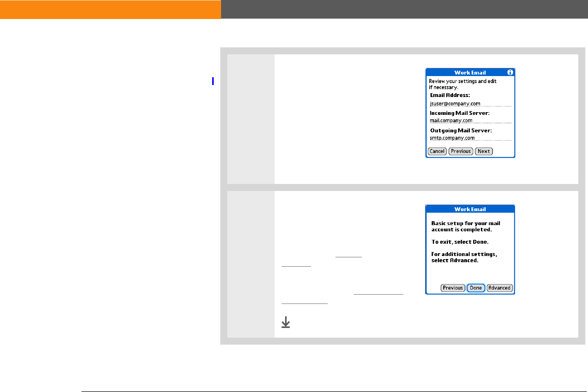
Task: Click the 'To exit, select Done.' text
Action: pyautogui.click(x=460, y=242)
